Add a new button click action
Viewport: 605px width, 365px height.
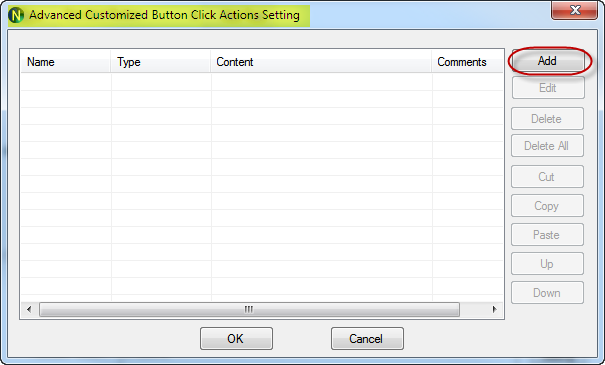point(547,61)
